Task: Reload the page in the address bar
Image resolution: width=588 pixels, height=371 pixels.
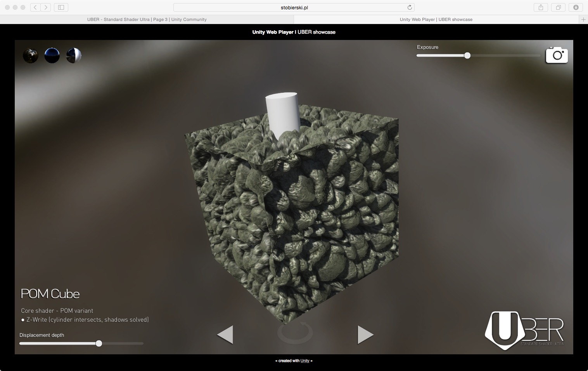Action: pyautogui.click(x=410, y=7)
